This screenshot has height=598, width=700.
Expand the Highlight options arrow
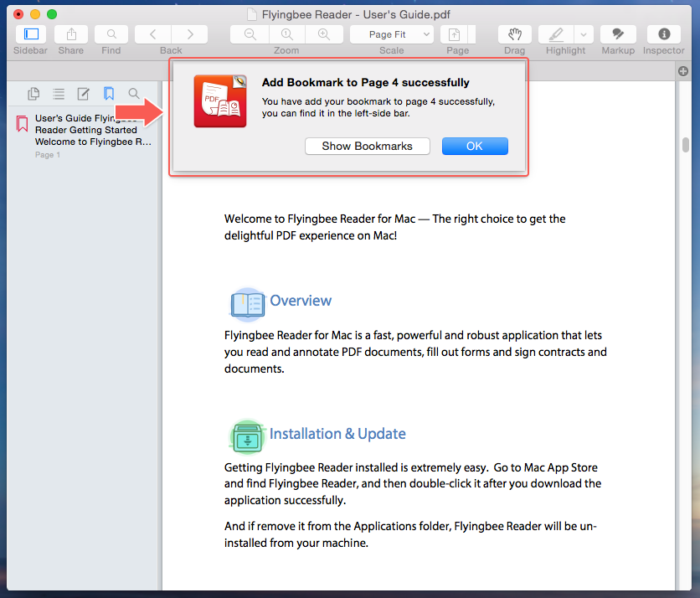coord(584,34)
